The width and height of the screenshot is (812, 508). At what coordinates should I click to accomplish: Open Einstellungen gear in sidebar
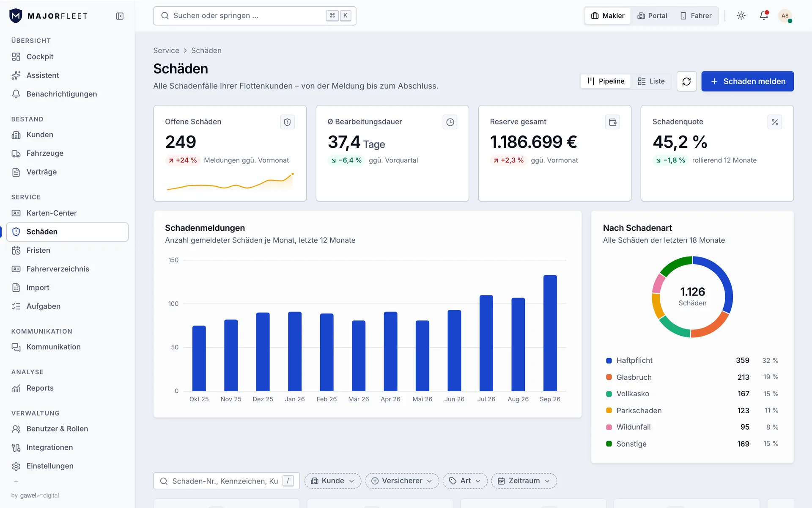coord(67,466)
